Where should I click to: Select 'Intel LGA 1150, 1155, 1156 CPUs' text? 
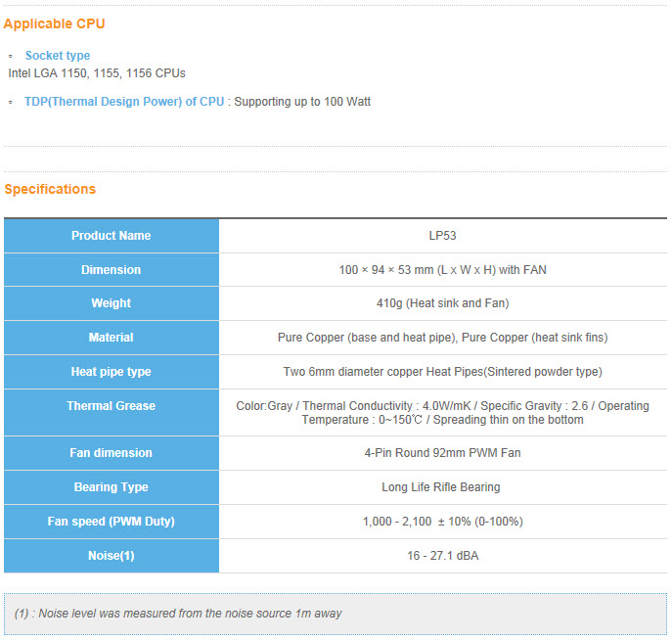pos(97,73)
